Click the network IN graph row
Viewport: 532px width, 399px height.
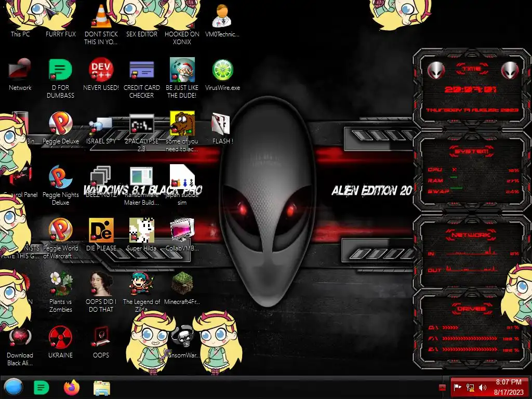[473, 252]
